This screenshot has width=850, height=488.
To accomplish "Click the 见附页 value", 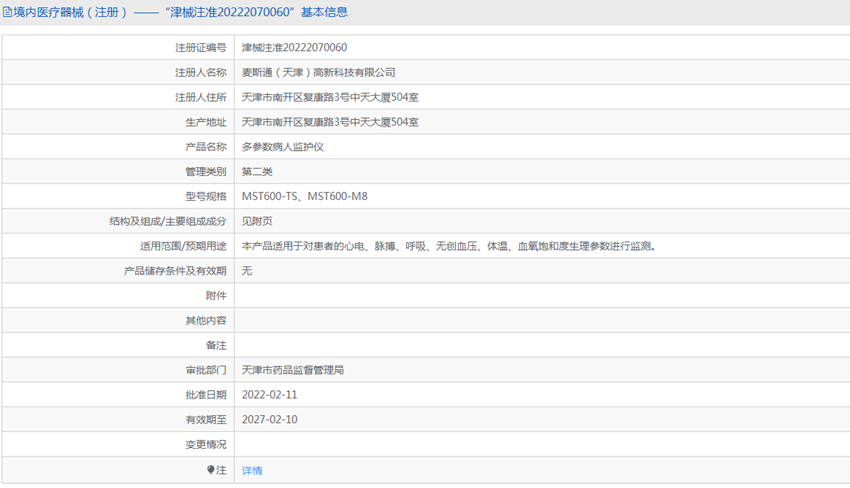I will point(257,221).
